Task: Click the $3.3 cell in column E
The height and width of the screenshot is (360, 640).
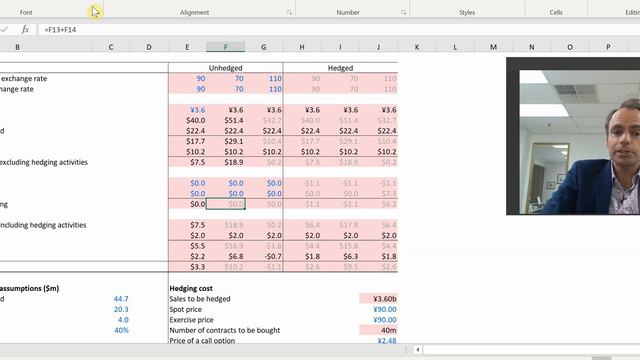Action: [x=187, y=267]
